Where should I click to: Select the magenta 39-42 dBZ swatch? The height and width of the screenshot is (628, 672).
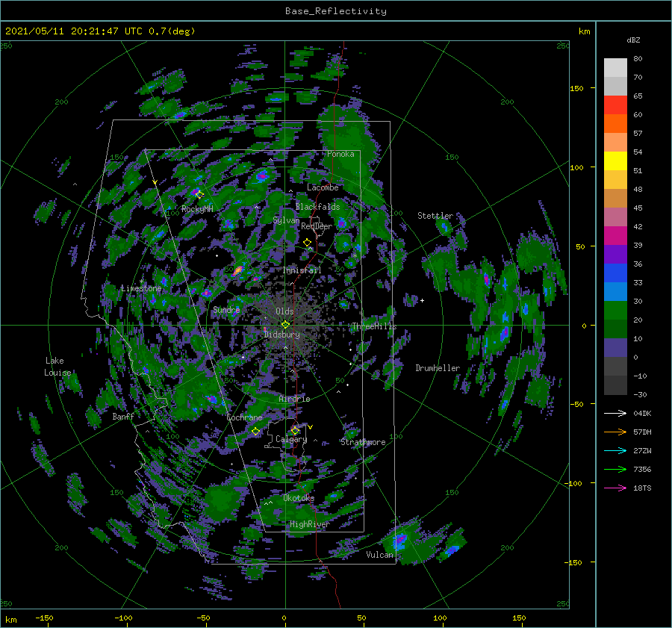(x=615, y=236)
